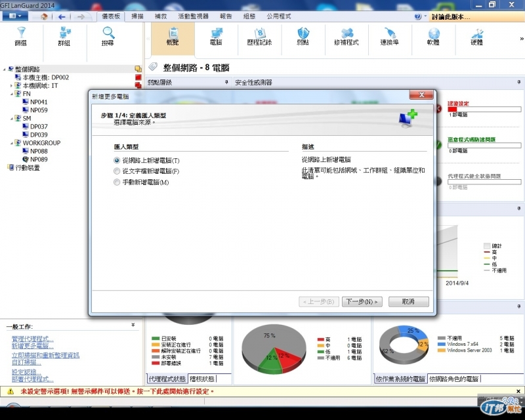Click the yellow warning icon in alert bar
Screen dimensions: 525x420
[10, 391]
